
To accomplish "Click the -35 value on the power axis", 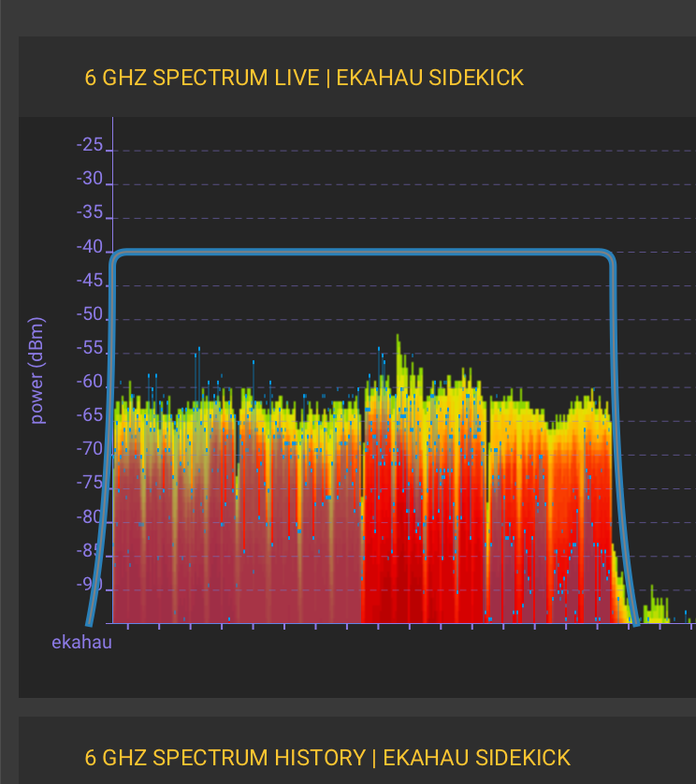I will [x=91, y=213].
